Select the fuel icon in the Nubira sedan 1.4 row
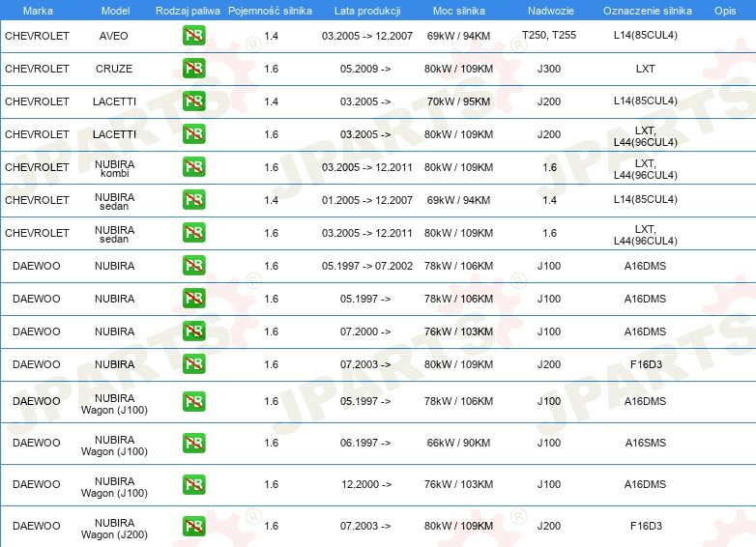This screenshot has height=547, width=756. 193,200
